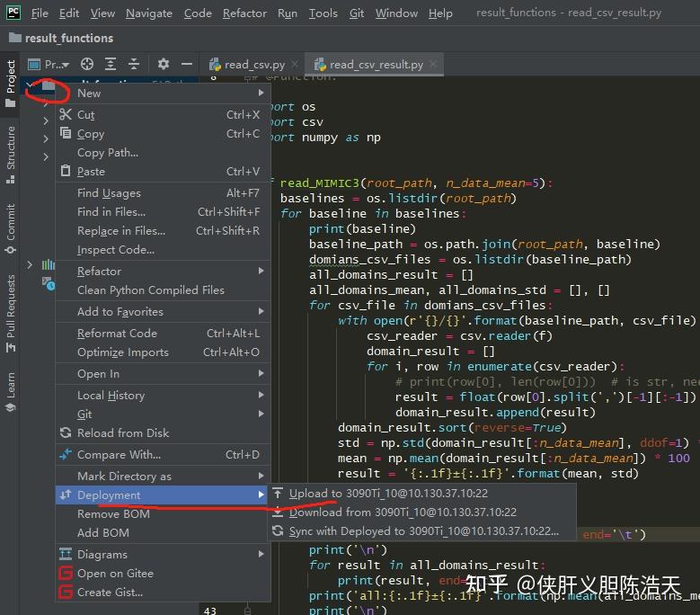Open the Git menu in menu bar

coord(356,13)
